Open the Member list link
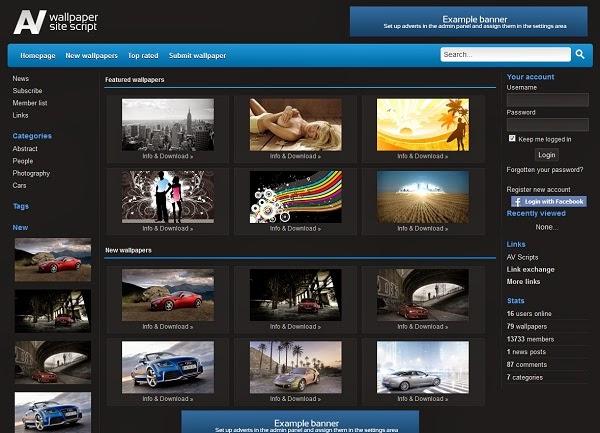Viewport: 600px width, 433px height. tap(31, 103)
